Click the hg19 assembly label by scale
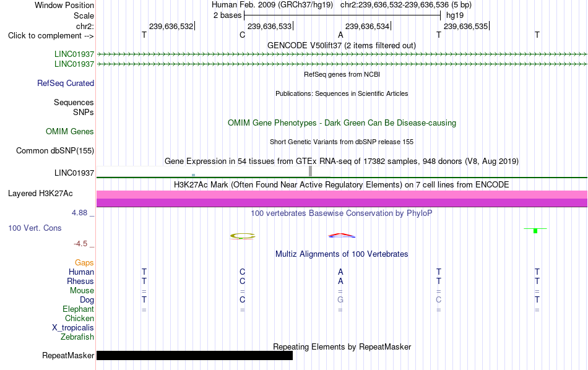Viewport: 588px width, 370px height. point(455,15)
